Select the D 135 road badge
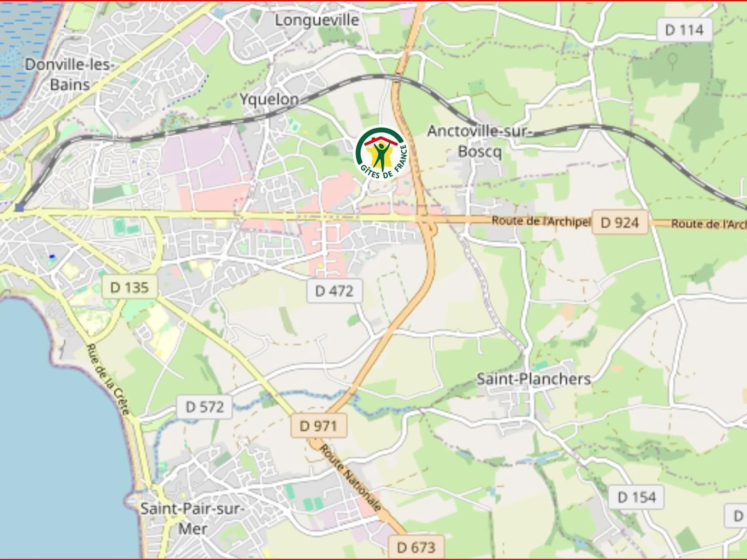Image resolution: width=747 pixels, height=560 pixels. click(130, 287)
